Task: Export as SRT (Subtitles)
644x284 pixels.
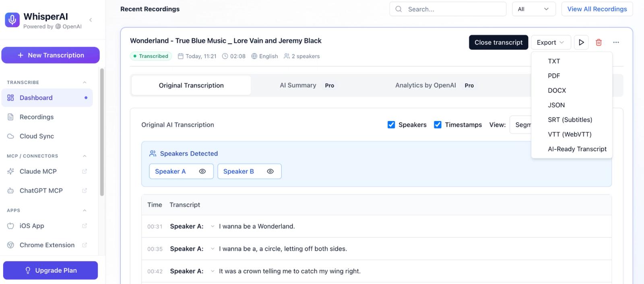Action: click(572, 119)
